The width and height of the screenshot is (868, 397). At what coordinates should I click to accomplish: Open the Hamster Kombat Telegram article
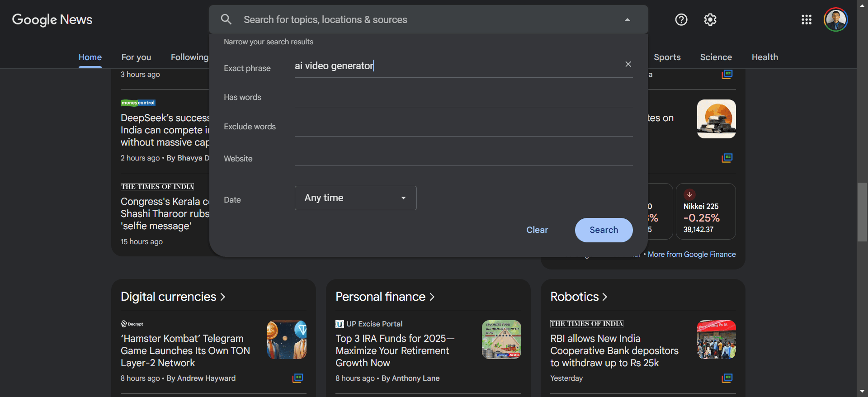point(185,350)
